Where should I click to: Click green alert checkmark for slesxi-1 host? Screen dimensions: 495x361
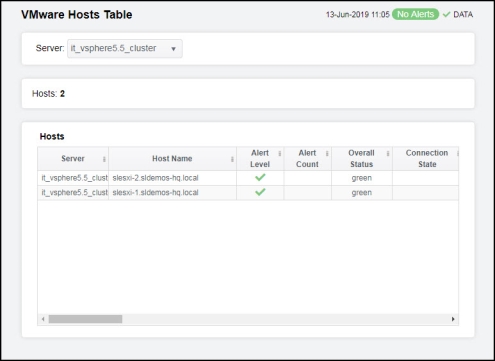(x=260, y=192)
